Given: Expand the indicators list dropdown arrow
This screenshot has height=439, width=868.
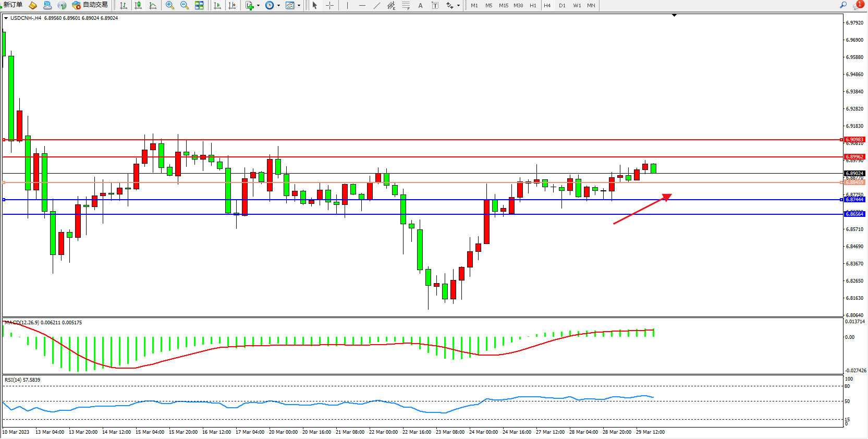Looking at the screenshot, I should [258, 6].
